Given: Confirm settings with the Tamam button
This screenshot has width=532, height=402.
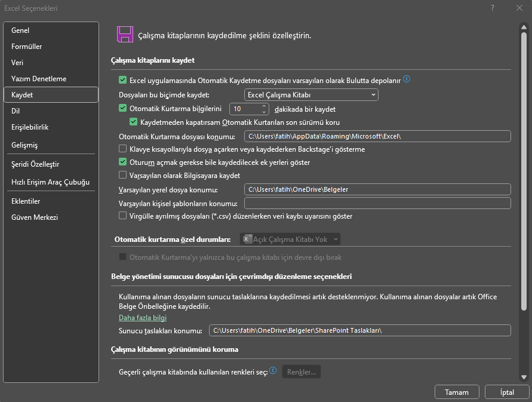Looking at the screenshot, I should [x=457, y=392].
